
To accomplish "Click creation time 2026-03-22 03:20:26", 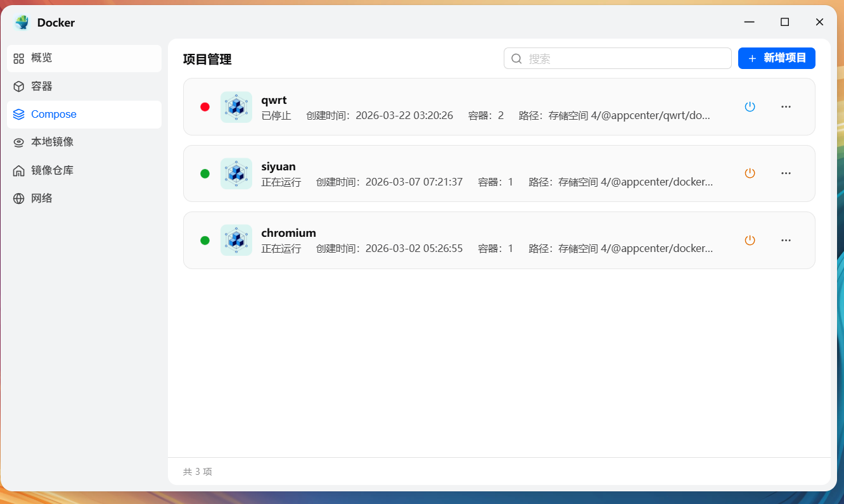I will (380, 115).
